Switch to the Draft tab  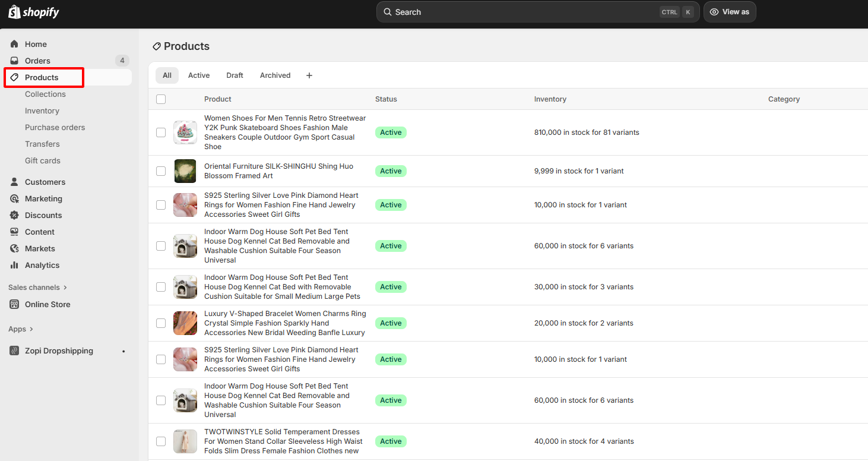click(x=235, y=75)
